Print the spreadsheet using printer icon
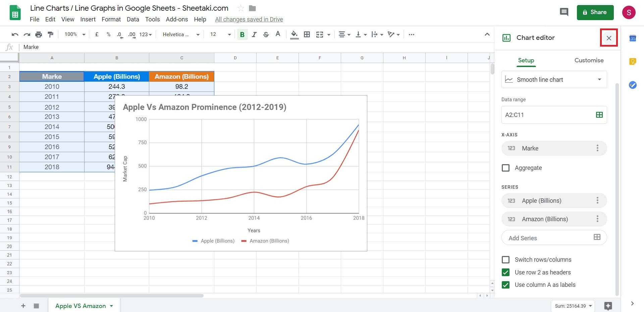 39,35
